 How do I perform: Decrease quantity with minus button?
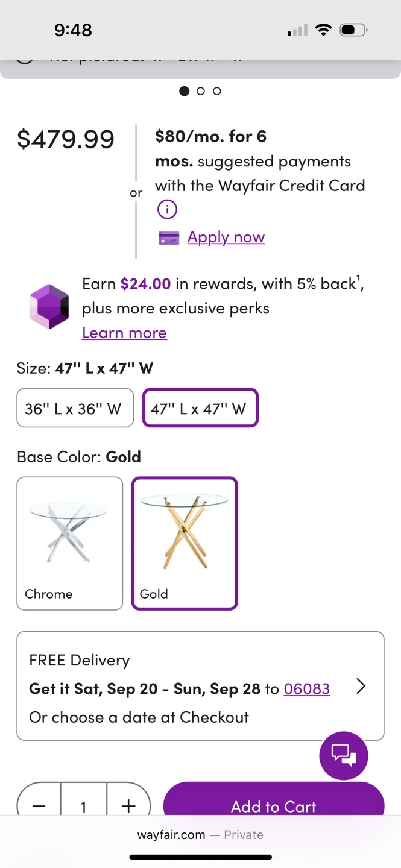(39, 806)
